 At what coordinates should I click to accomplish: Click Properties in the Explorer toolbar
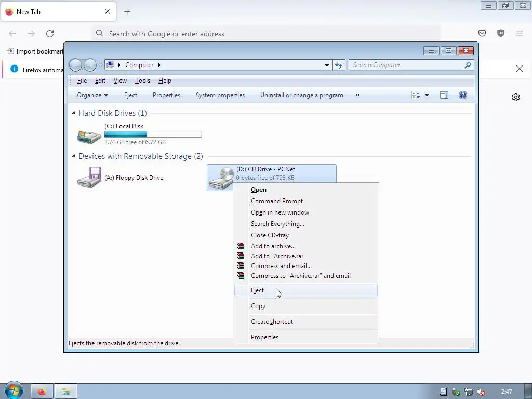coord(166,95)
